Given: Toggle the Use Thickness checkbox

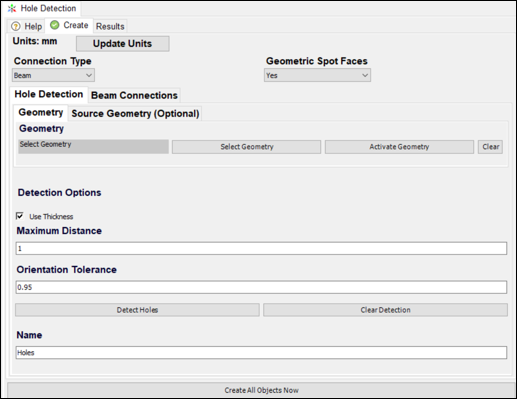Looking at the screenshot, I should (20, 216).
